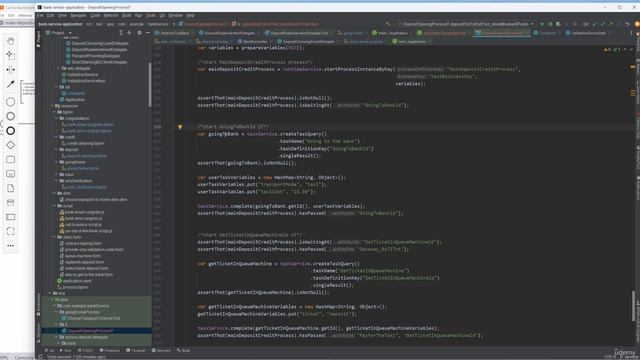Create a data store from Modeler palette
This screenshot has width=640, height=360.
pos(11,202)
